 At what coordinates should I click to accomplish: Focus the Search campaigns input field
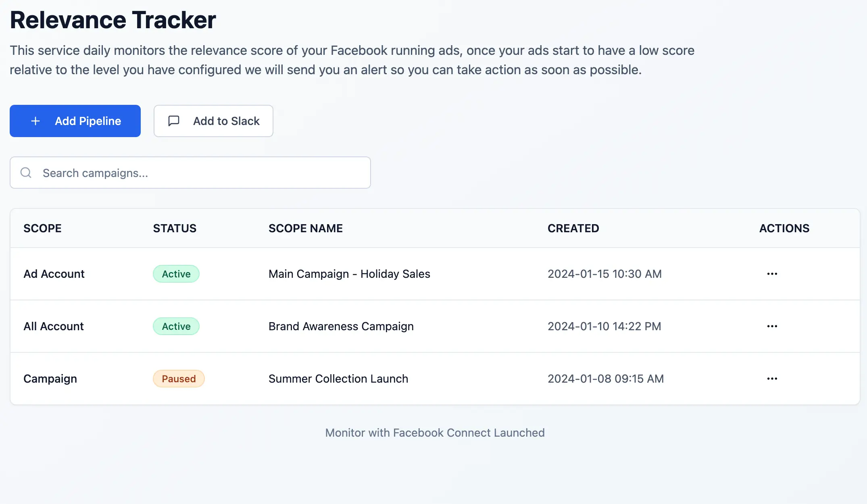pos(202,173)
